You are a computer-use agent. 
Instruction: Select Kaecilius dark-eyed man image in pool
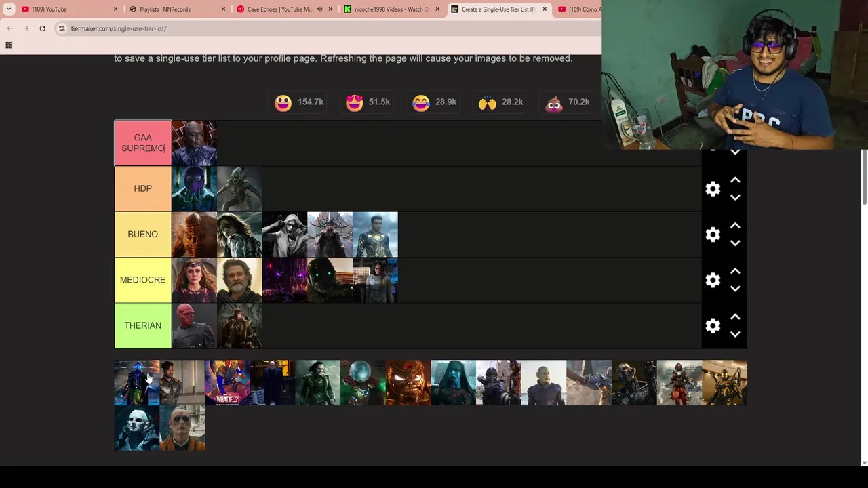pos(182,428)
